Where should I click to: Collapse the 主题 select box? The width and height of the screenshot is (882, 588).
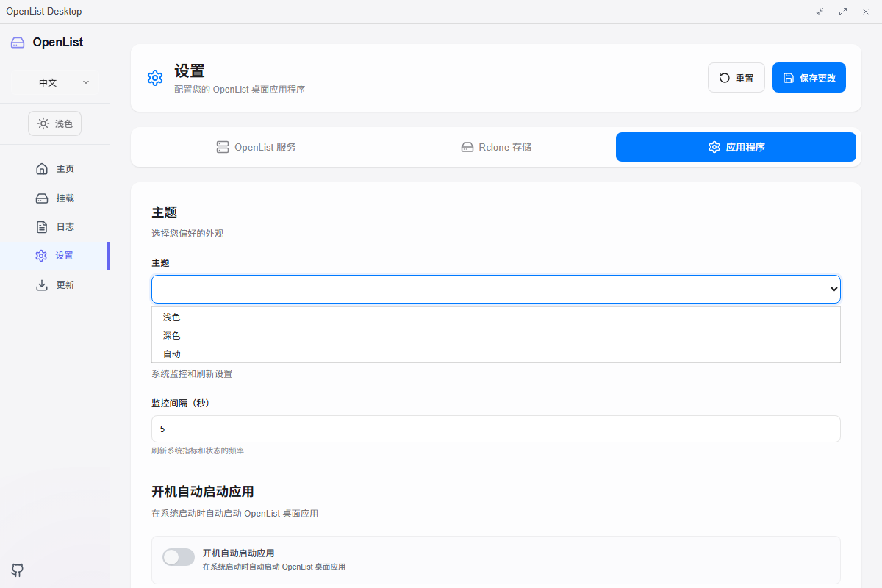coord(495,289)
